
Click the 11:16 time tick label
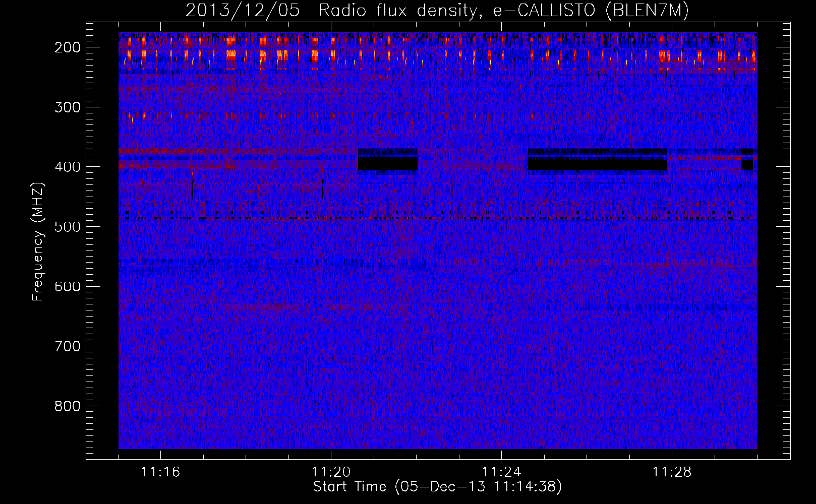pos(161,472)
